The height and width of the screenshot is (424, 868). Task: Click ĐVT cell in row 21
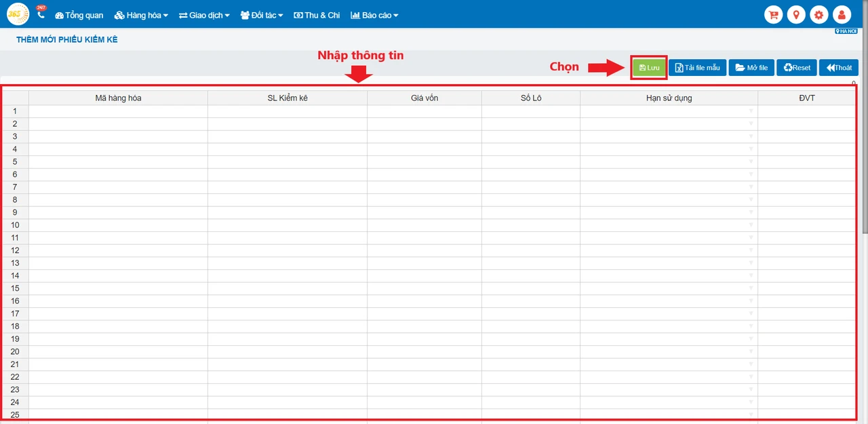[x=806, y=364]
